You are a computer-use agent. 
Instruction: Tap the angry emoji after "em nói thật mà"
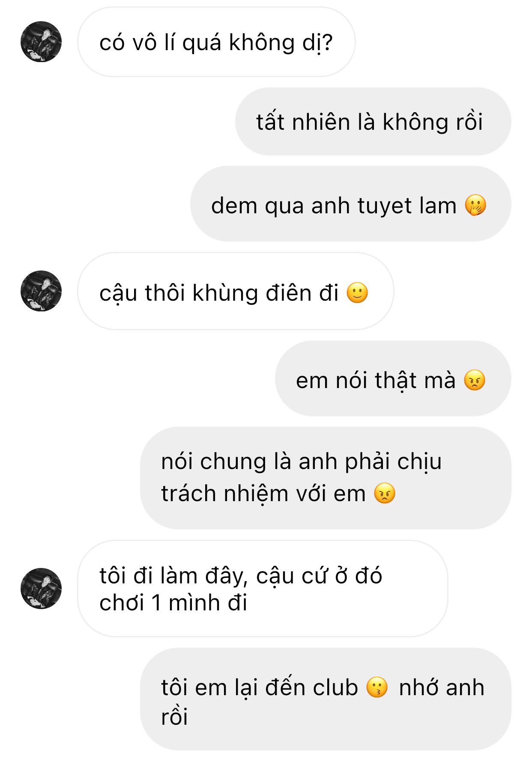point(475,380)
